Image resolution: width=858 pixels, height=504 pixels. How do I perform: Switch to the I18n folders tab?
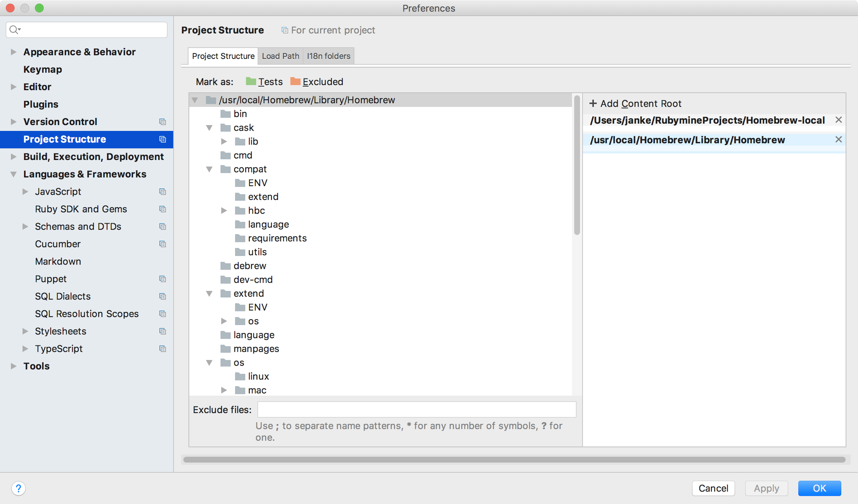(x=329, y=56)
